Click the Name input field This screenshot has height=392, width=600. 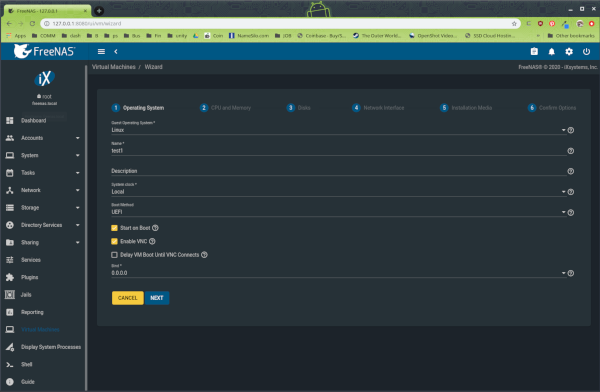338,150
